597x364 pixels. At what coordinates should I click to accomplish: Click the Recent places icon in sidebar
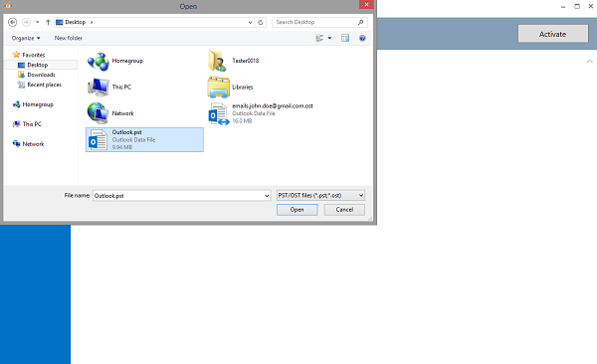tap(21, 85)
